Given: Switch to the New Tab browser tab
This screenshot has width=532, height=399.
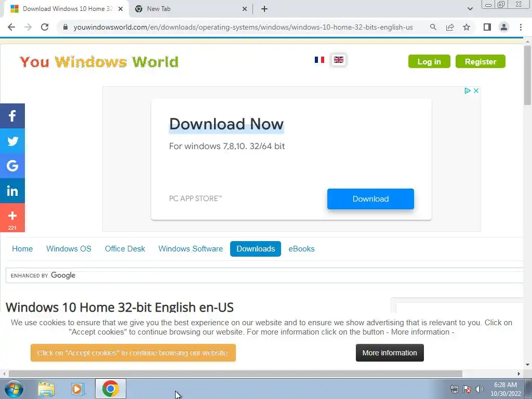Looking at the screenshot, I should pyautogui.click(x=191, y=9).
